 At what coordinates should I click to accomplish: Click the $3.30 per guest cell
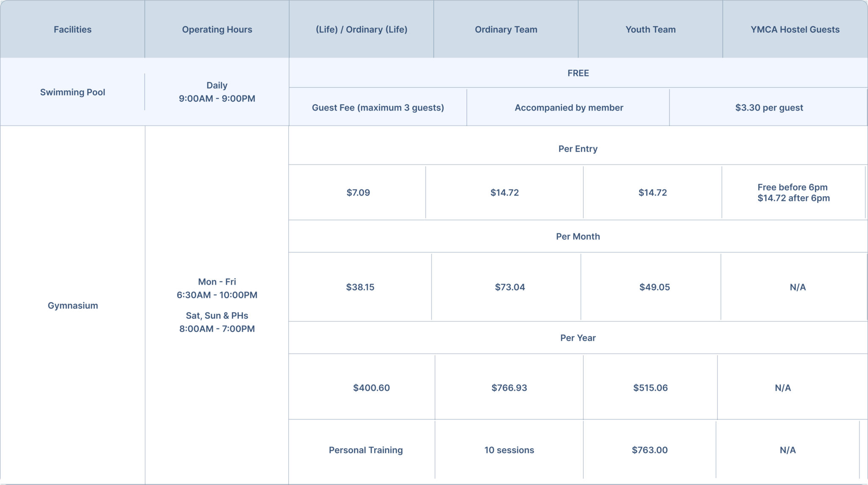pos(769,107)
